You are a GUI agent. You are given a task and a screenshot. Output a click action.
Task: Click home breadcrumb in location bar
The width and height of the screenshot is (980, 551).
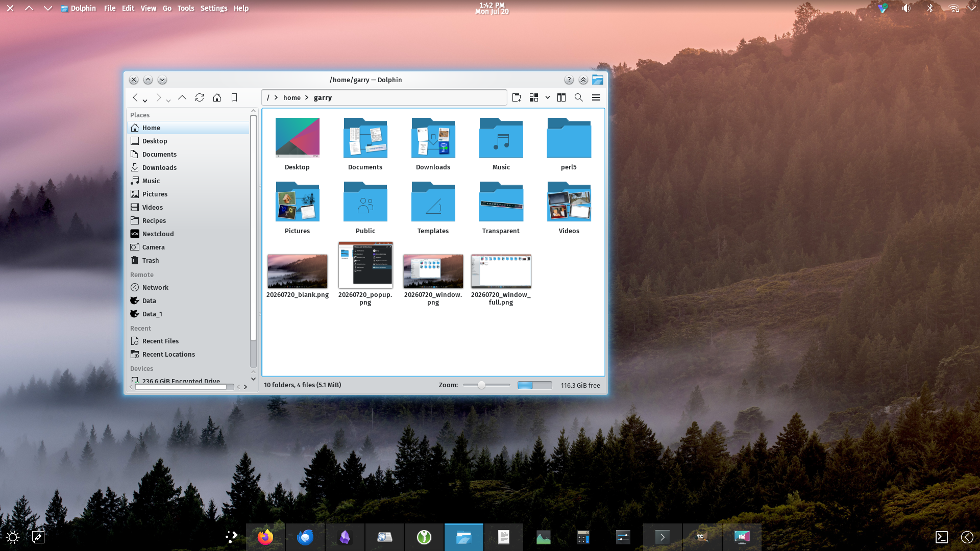pyautogui.click(x=292, y=97)
